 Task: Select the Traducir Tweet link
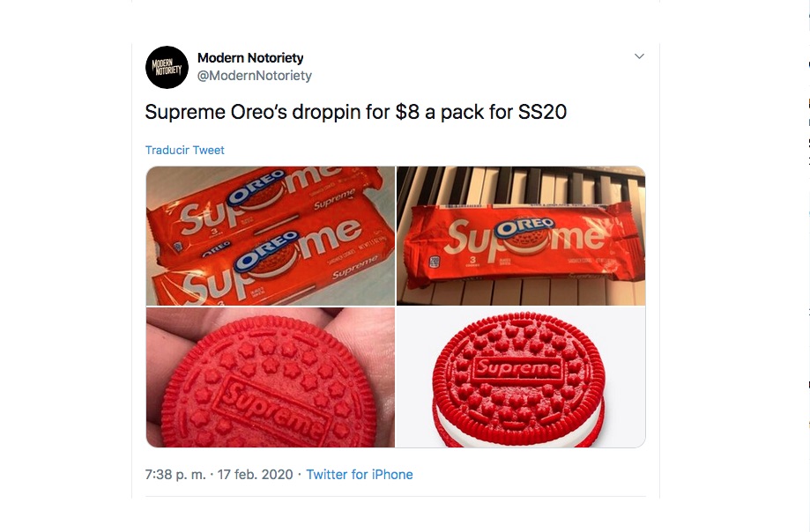185,150
